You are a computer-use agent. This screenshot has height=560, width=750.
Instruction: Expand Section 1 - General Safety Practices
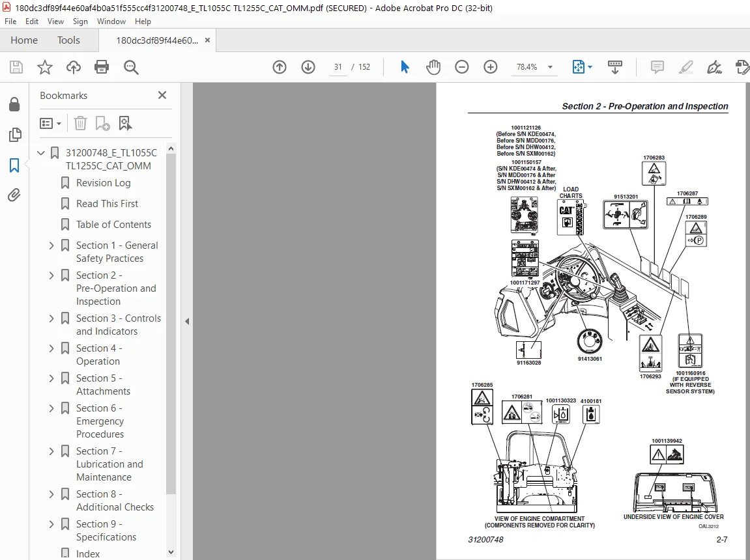pyautogui.click(x=51, y=245)
